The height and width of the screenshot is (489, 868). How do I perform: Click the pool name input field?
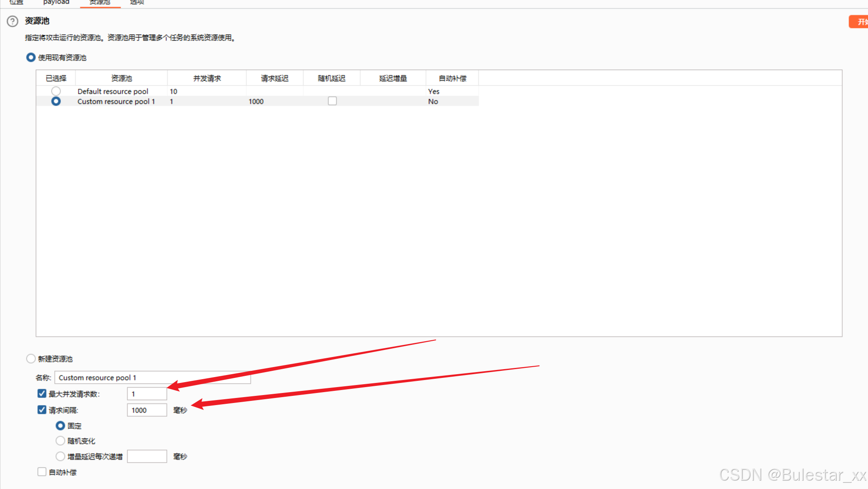[x=152, y=378]
